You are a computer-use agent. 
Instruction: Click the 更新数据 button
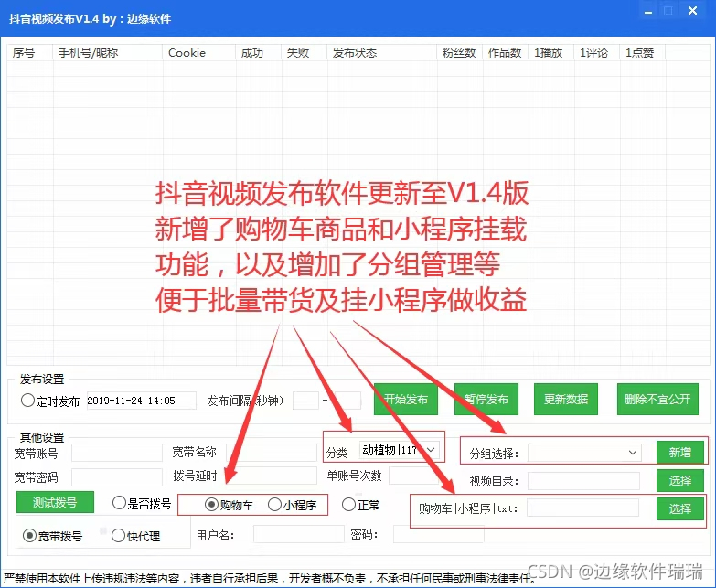[x=566, y=399]
